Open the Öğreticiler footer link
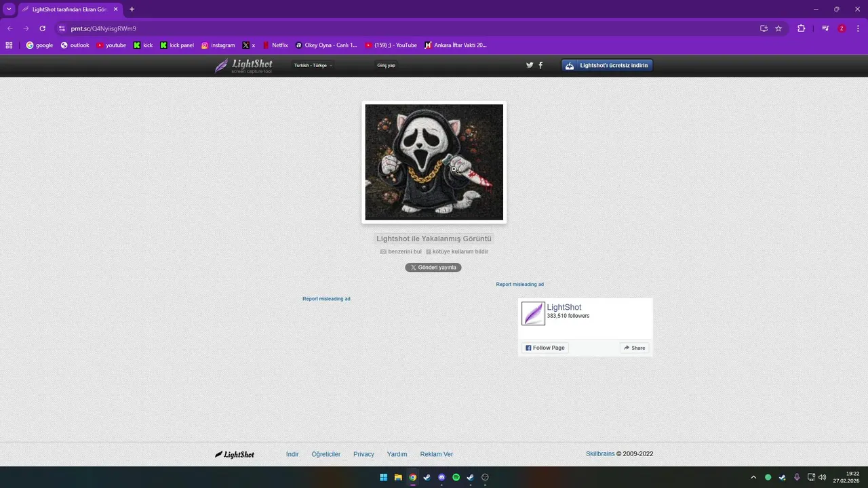868x488 pixels. (x=326, y=454)
